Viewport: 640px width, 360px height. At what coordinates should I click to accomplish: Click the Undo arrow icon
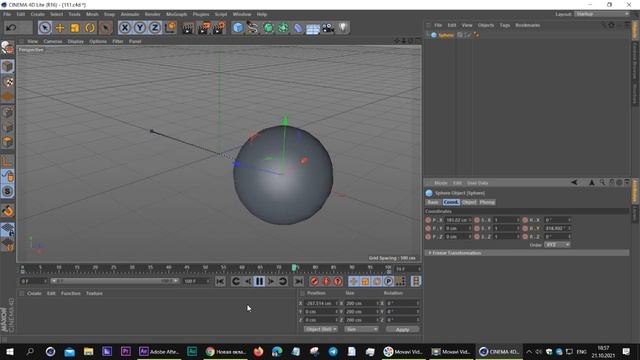tap(11, 28)
